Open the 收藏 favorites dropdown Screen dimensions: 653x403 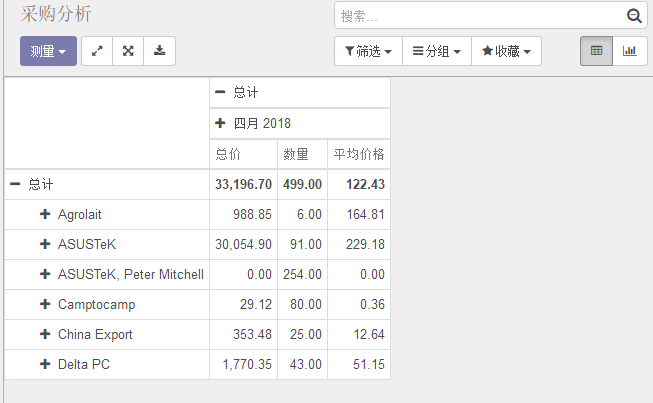tap(506, 51)
